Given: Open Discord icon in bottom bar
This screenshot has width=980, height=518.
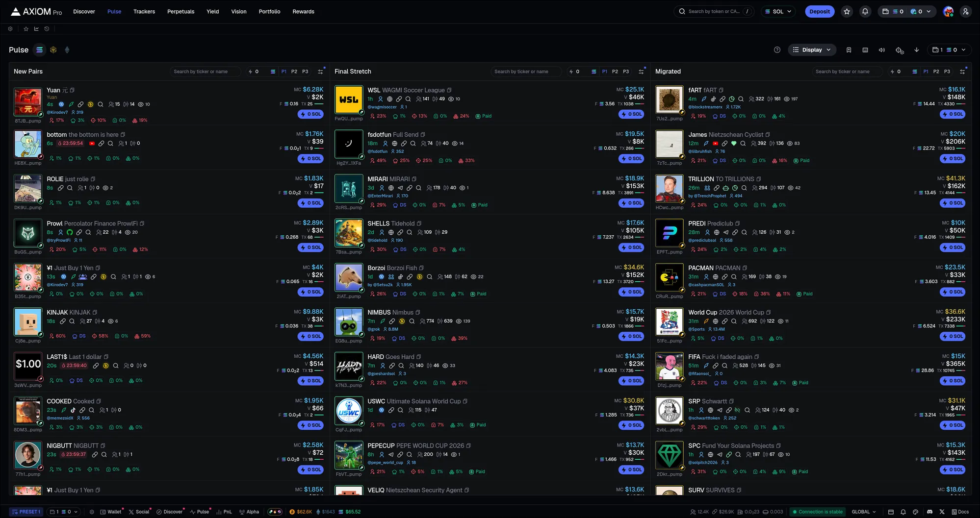Looking at the screenshot, I should [x=929, y=512].
